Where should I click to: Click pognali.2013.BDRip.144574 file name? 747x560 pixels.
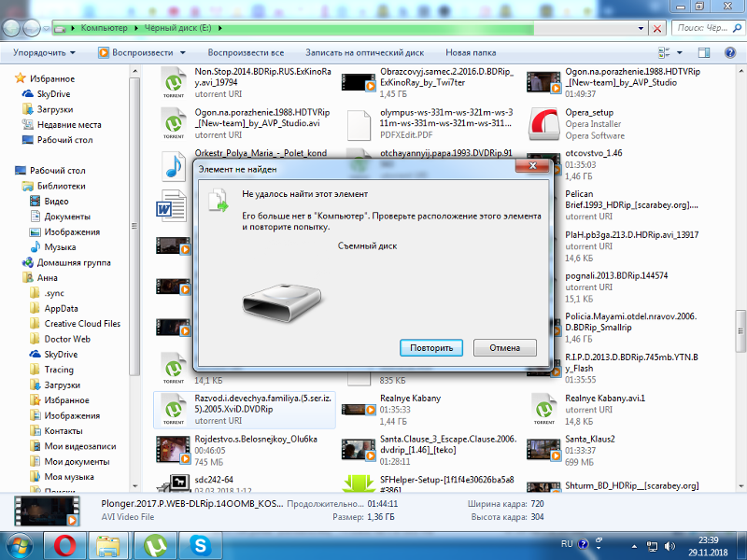click(x=616, y=275)
